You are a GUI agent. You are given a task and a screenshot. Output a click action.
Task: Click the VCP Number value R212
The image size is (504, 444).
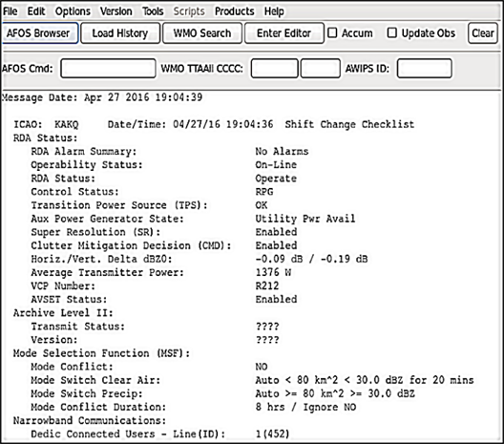coord(267,285)
